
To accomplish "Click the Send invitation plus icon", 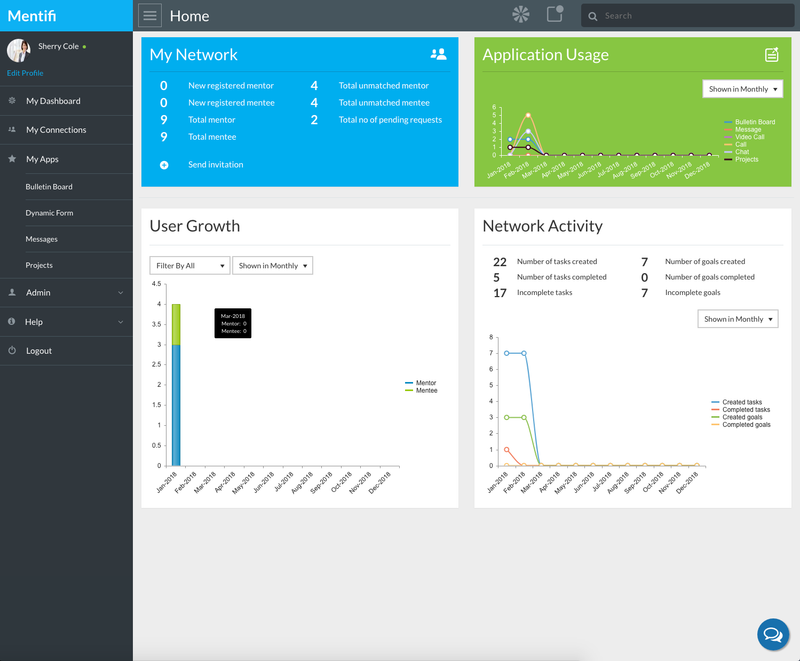I will click(x=164, y=165).
